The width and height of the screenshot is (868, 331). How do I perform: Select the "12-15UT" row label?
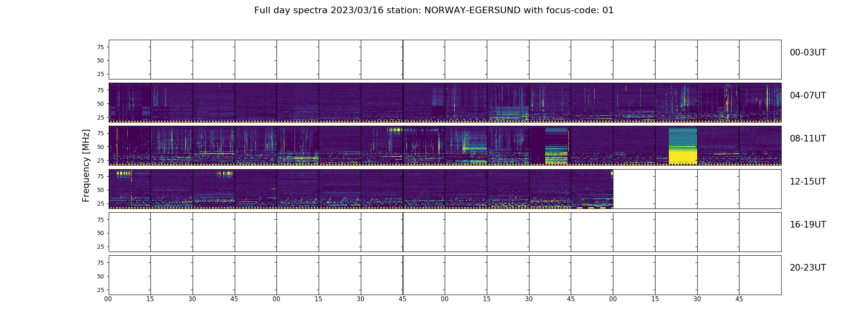coord(808,182)
